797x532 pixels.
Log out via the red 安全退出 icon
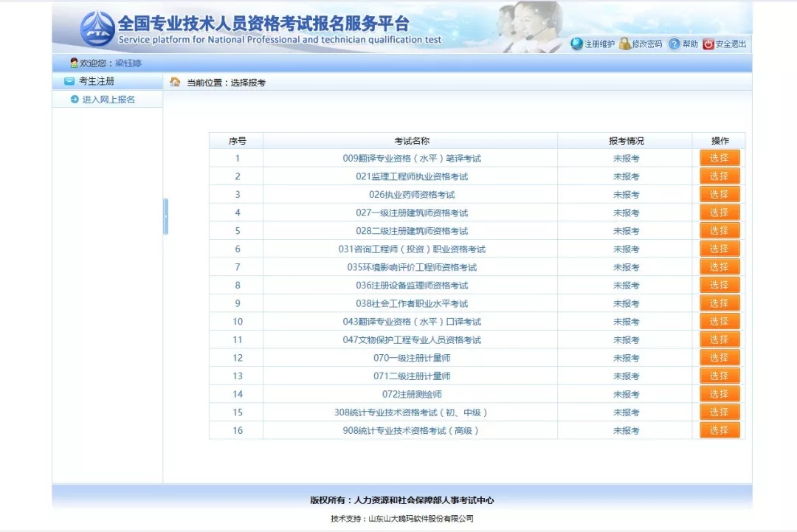click(708, 44)
